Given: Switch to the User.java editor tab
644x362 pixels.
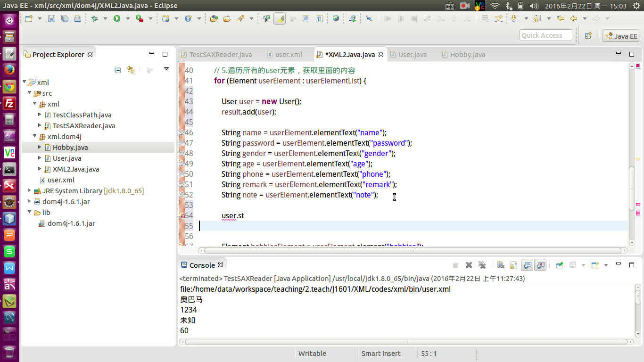Looking at the screenshot, I should tap(412, 55).
